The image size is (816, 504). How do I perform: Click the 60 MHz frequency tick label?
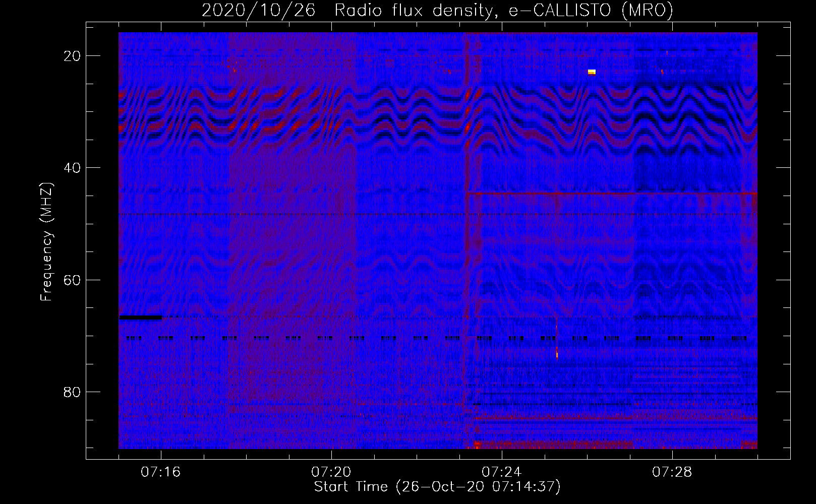click(72, 280)
